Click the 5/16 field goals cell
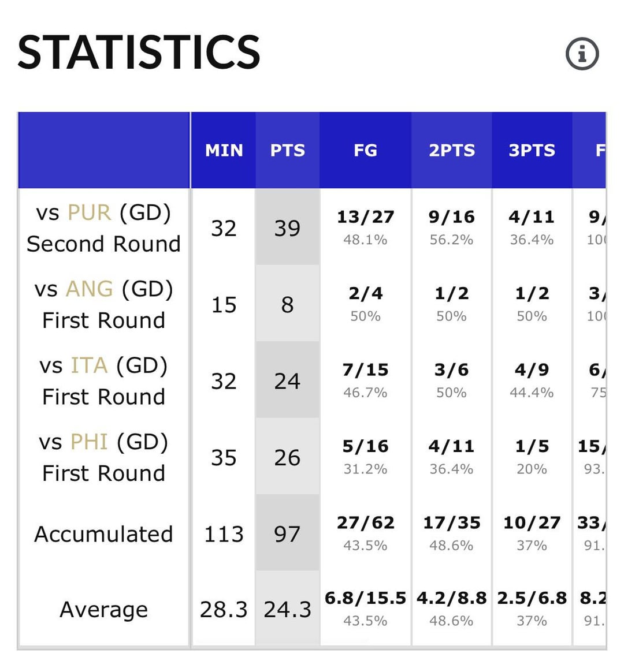This screenshot has width=624, height=672. tap(365, 446)
